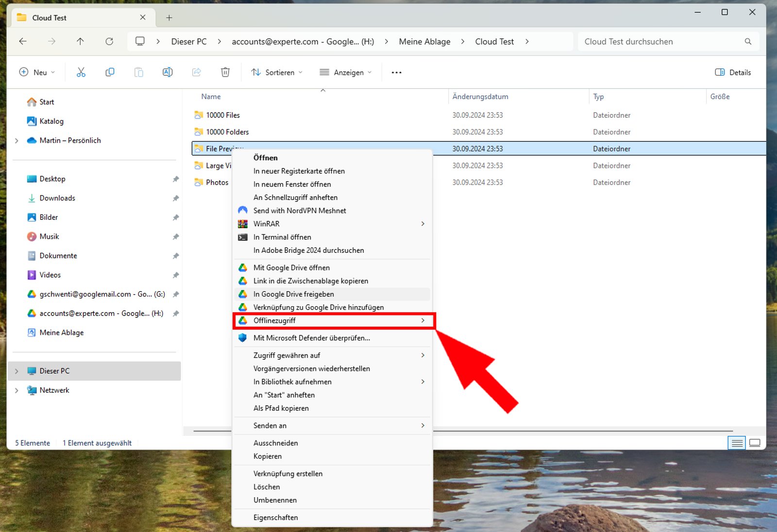Viewport: 777px width, 532px height.
Task: Click the Paste icon in the toolbar
Action: click(138, 72)
